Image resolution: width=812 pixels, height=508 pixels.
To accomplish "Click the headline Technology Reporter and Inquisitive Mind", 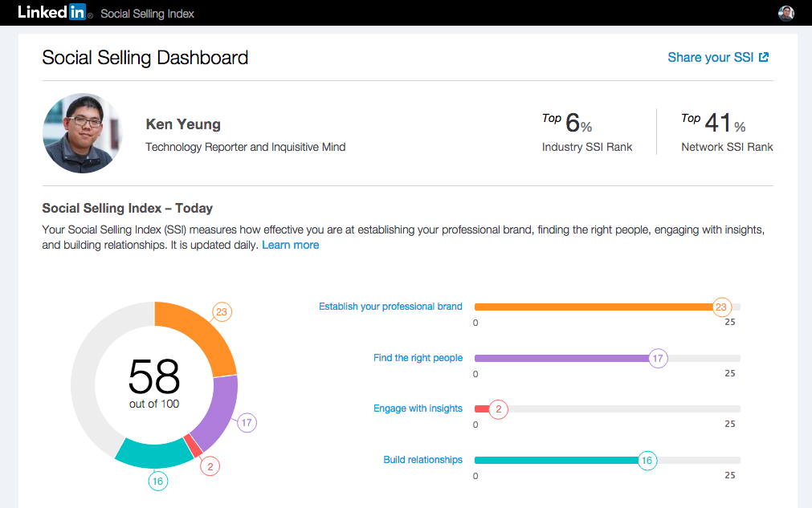I will tap(246, 147).
